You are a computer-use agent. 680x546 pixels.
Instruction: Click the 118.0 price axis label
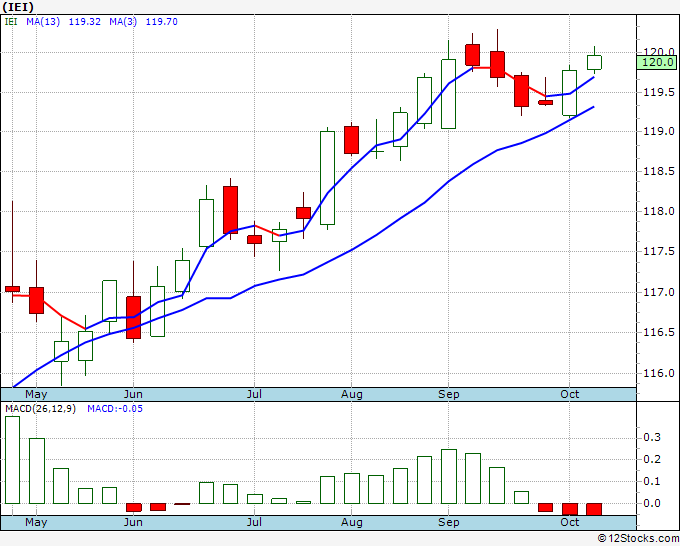pos(659,211)
